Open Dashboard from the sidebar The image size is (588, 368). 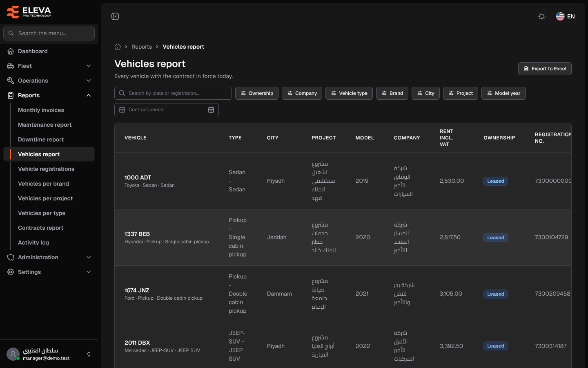click(x=49, y=51)
